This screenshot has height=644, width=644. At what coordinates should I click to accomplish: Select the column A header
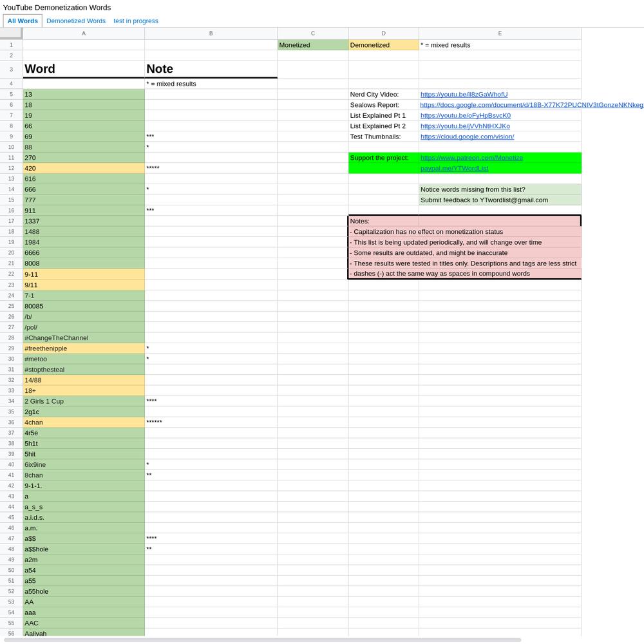84,33
